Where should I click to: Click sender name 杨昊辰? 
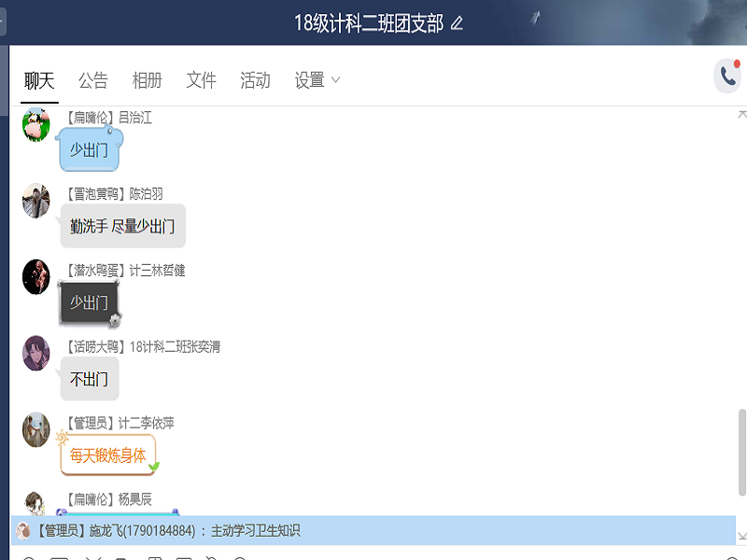point(134,499)
